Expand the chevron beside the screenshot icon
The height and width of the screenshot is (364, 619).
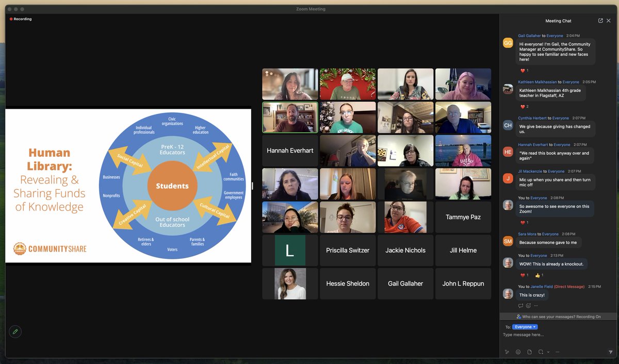click(548, 352)
